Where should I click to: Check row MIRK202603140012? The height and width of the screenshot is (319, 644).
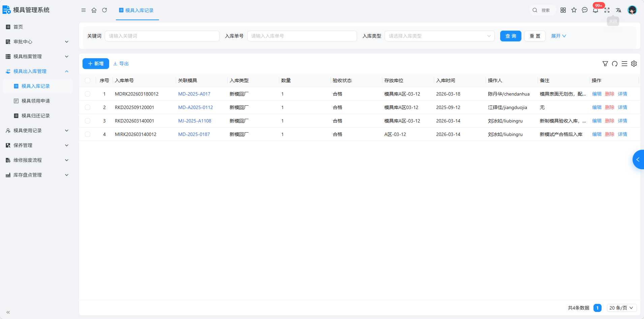point(88,134)
